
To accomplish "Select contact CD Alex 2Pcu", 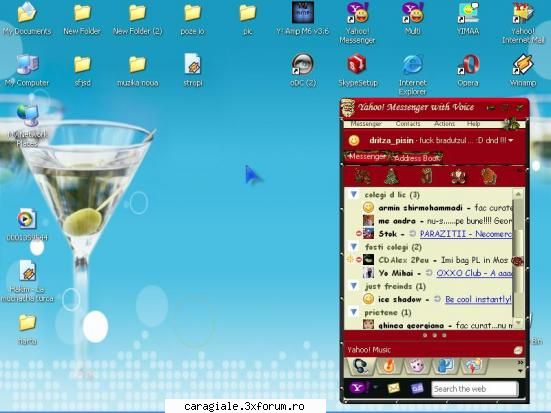I will [403, 260].
